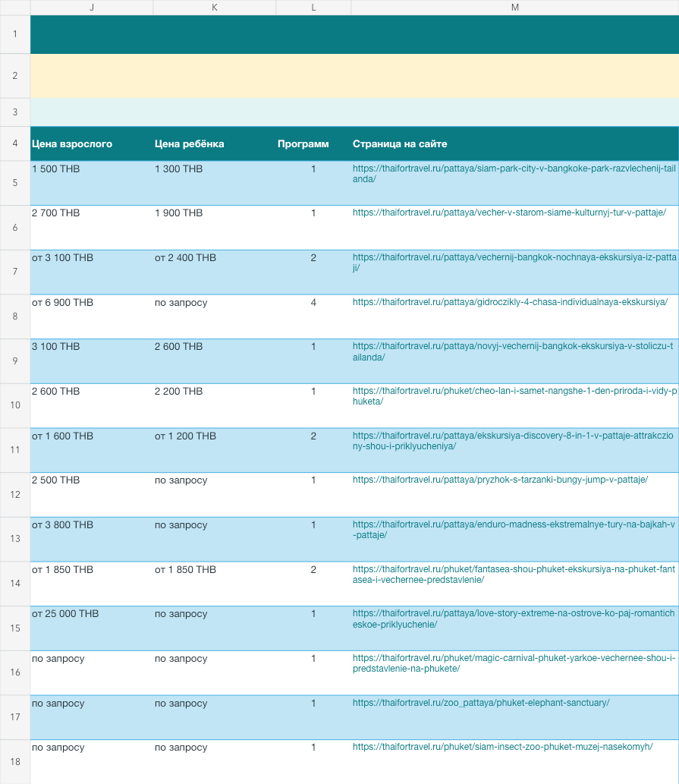679x784 pixels.
Task: Select cell with '2 200 THB'
Action: tap(215, 405)
